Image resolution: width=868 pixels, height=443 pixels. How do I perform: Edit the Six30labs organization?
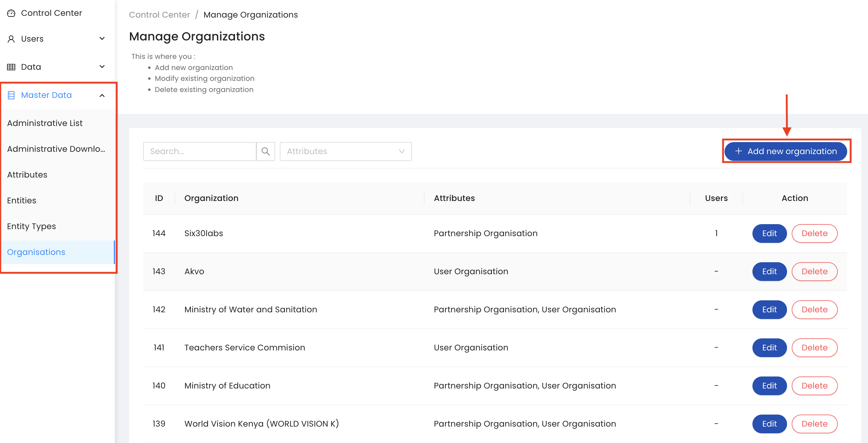(769, 233)
